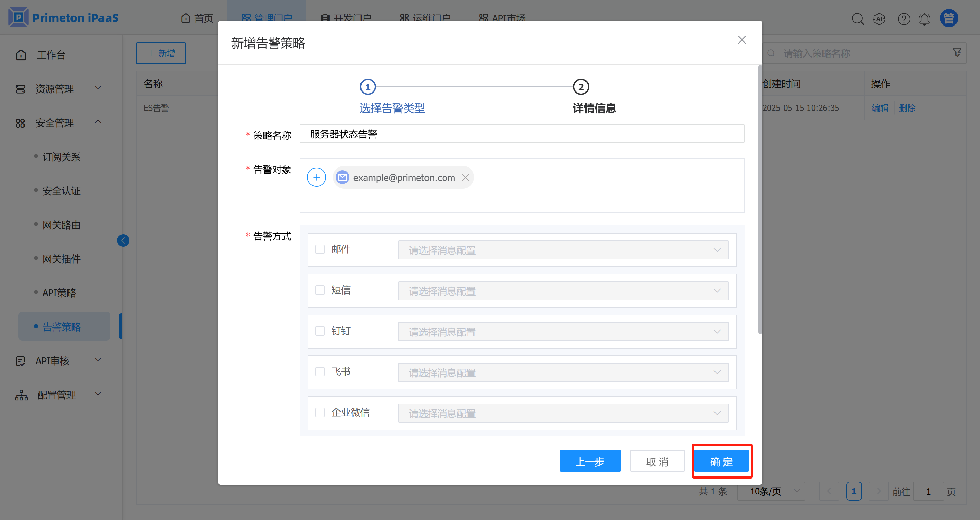Click the 策略名称 input field
Screen dimensions: 980x520
click(521, 134)
